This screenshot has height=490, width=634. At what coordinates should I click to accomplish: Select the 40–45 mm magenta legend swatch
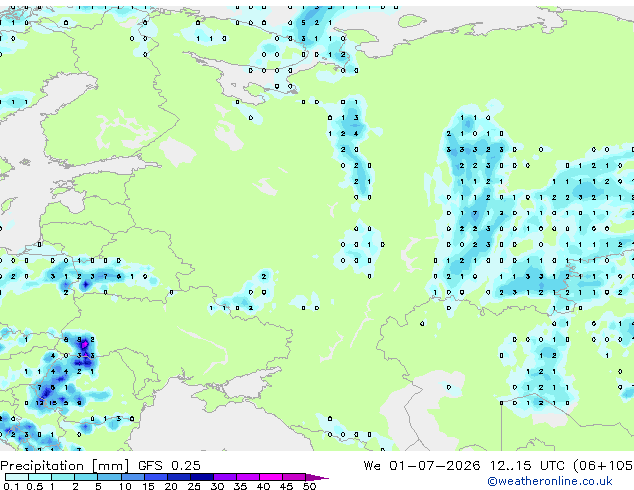271,477
